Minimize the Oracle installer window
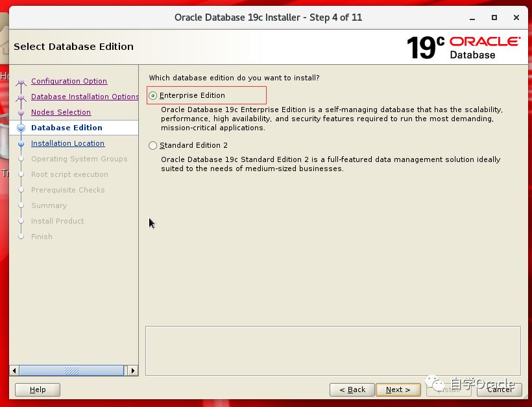This screenshot has height=407, width=532. [472, 18]
